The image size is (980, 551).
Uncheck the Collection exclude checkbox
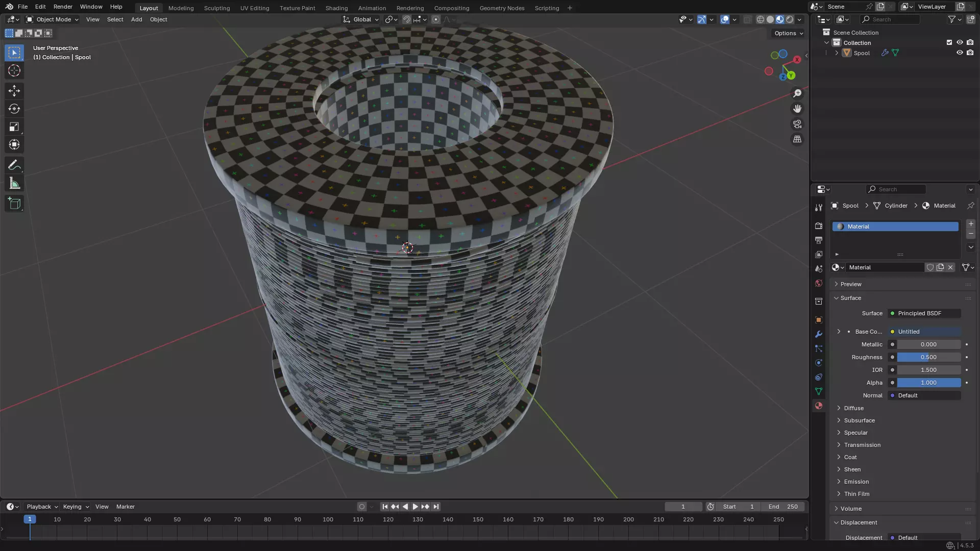pyautogui.click(x=949, y=42)
